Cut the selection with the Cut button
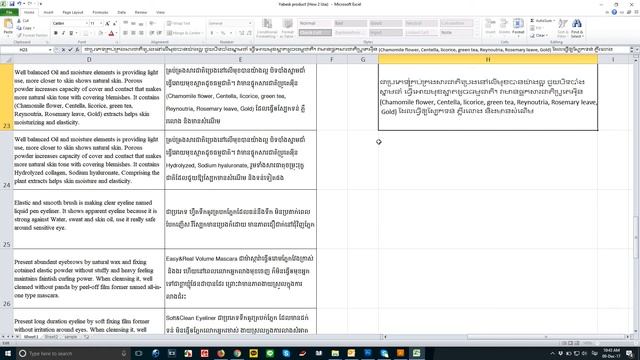The height and width of the screenshot is (360, 640). click(x=23, y=21)
